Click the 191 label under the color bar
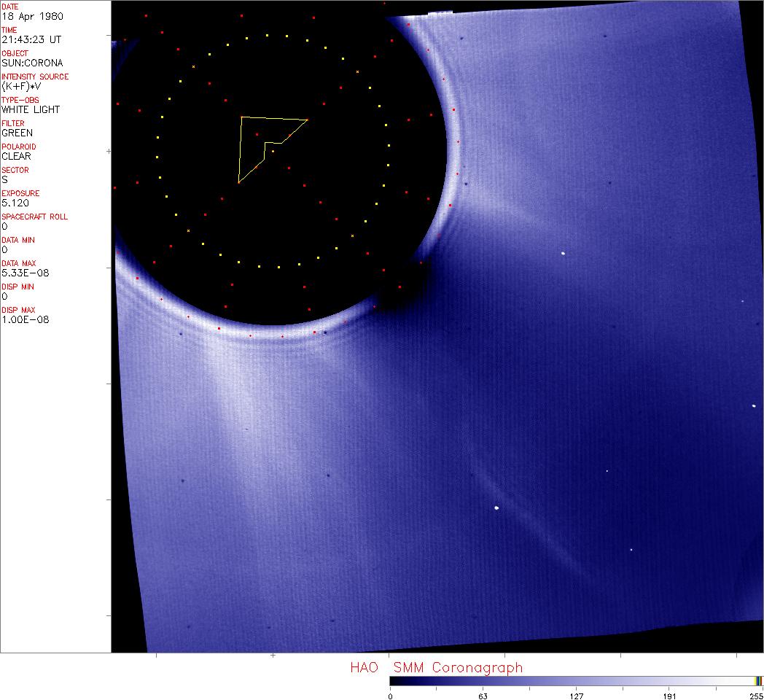The width and height of the screenshot is (764, 700). click(x=669, y=696)
